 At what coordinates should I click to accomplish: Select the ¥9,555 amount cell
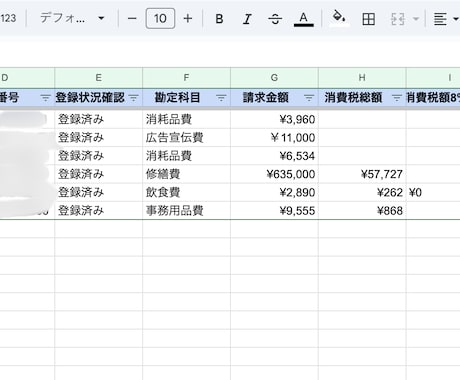tap(274, 211)
